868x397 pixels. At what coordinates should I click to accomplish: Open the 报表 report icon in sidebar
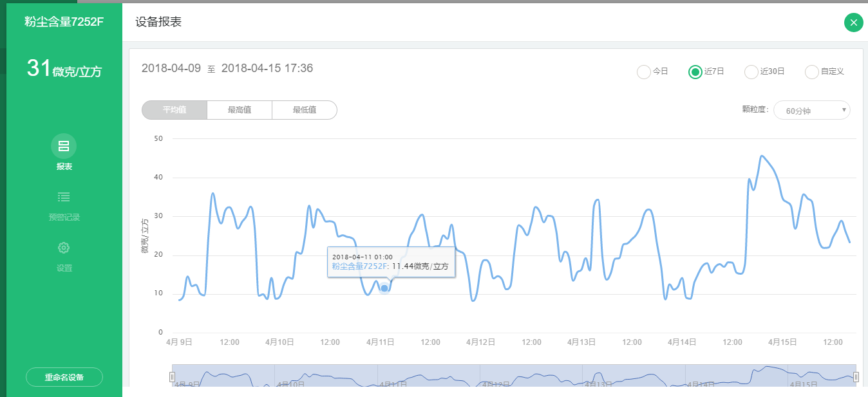[x=64, y=146]
